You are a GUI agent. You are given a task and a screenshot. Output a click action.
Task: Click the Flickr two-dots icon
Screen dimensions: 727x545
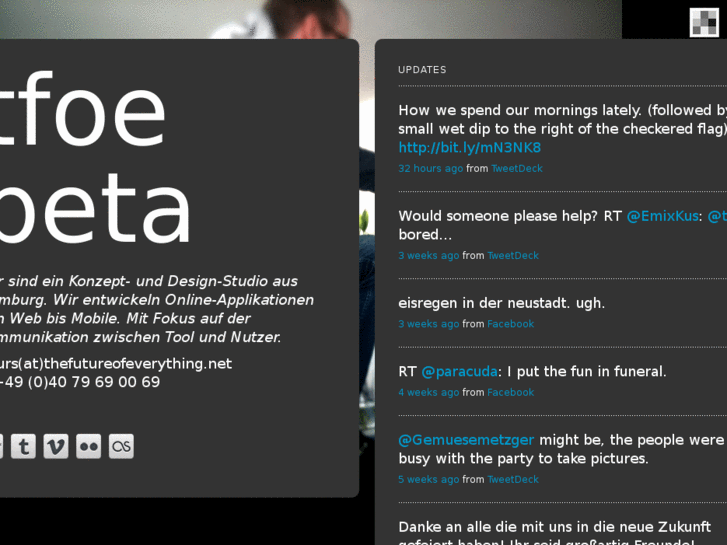[x=89, y=446]
